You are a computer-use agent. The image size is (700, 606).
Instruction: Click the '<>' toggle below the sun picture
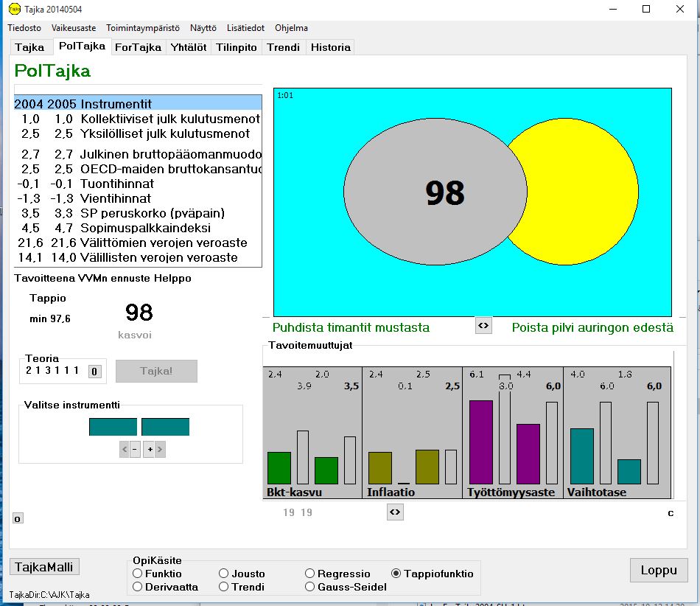483,326
